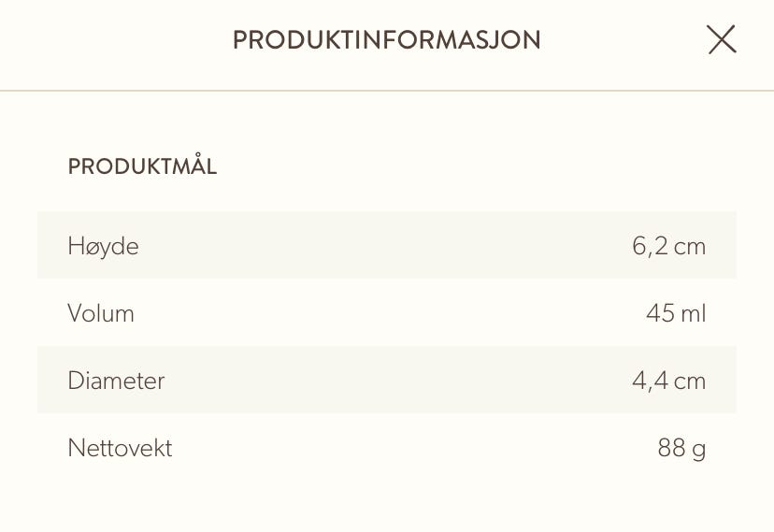Click the PRODUKTINFORMASJON heading
This screenshot has width=774, height=532.
(x=387, y=40)
